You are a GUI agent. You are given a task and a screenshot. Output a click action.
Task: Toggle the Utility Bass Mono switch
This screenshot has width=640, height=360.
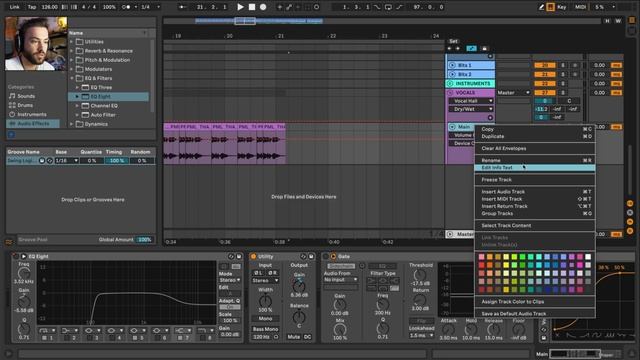coord(265,329)
